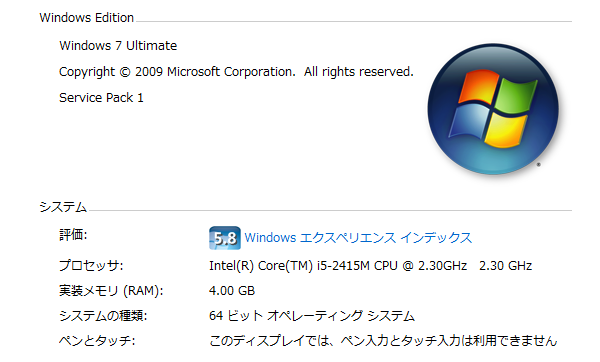The height and width of the screenshot is (362, 600).
Task: Click the Windows 7 Ultimate edition text
Action: pyautogui.click(x=118, y=46)
